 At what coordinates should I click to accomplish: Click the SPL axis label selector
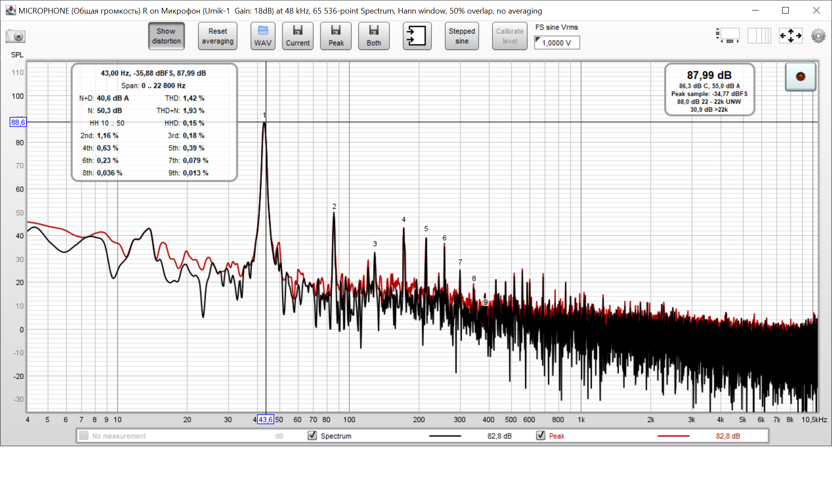pos(17,55)
